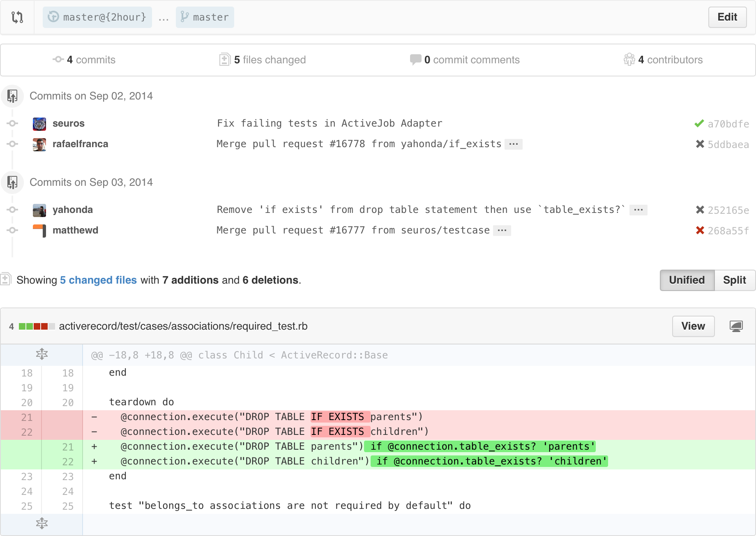This screenshot has width=756, height=536.
Task: Click file diff icon beside 'Showing'
Action: click(5, 279)
